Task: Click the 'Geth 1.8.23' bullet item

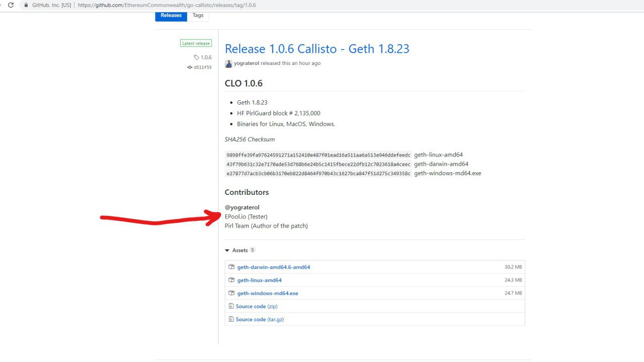Action: coord(252,102)
